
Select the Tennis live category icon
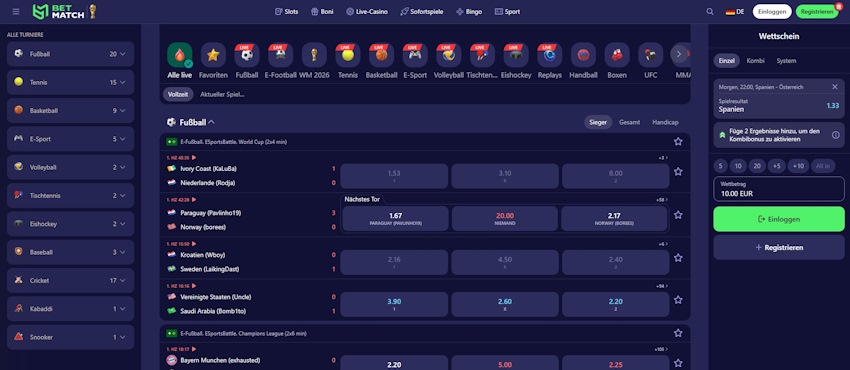coord(347,55)
